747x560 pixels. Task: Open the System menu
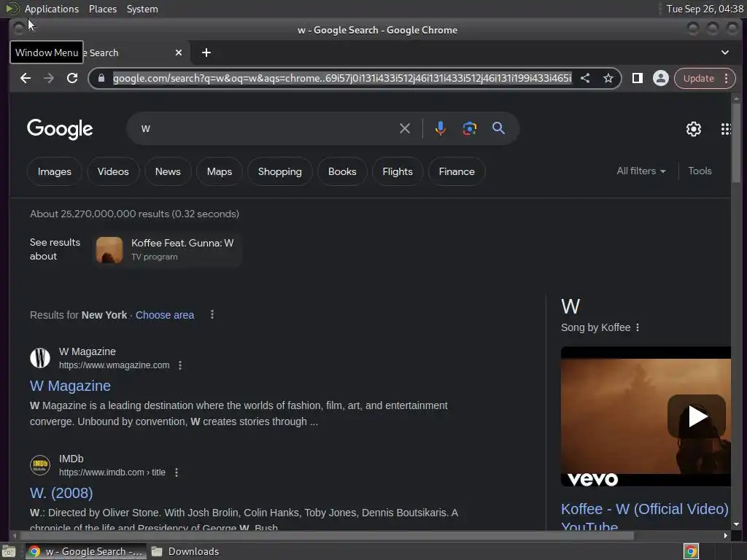(142, 9)
